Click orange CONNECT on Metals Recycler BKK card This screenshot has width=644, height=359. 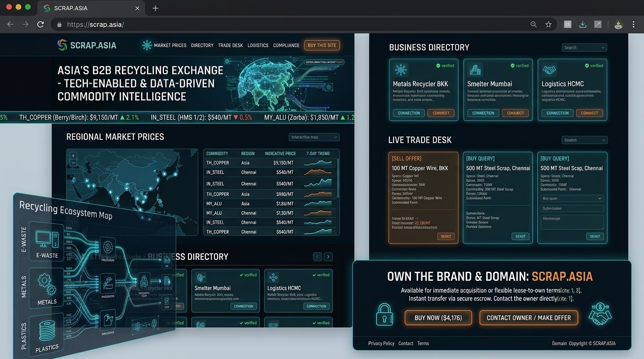tap(441, 113)
